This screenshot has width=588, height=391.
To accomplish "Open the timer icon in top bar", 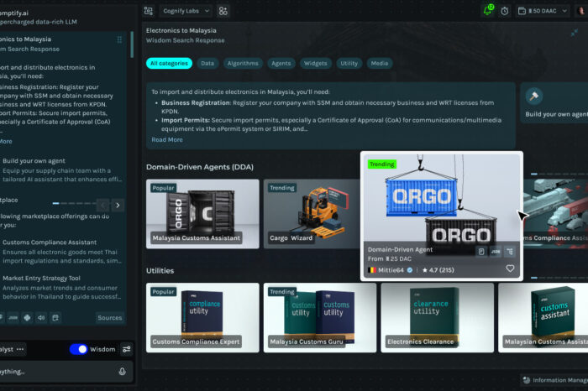I will click(505, 11).
